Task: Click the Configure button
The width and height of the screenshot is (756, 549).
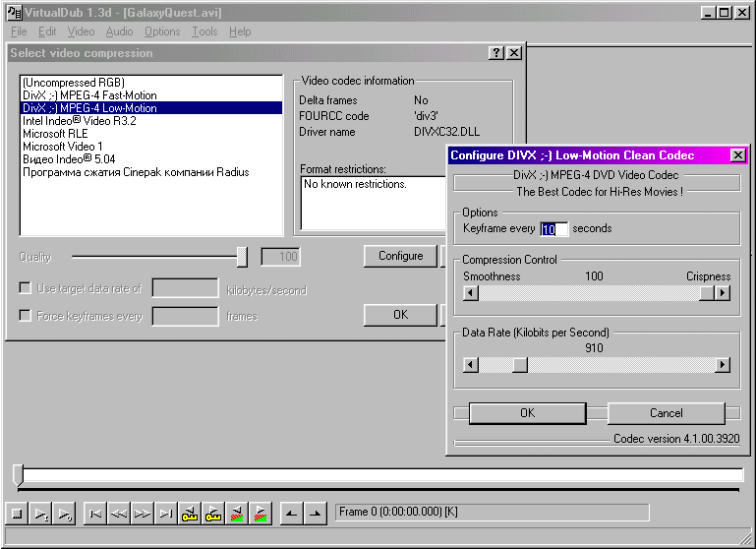Action: tap(401, 256)
